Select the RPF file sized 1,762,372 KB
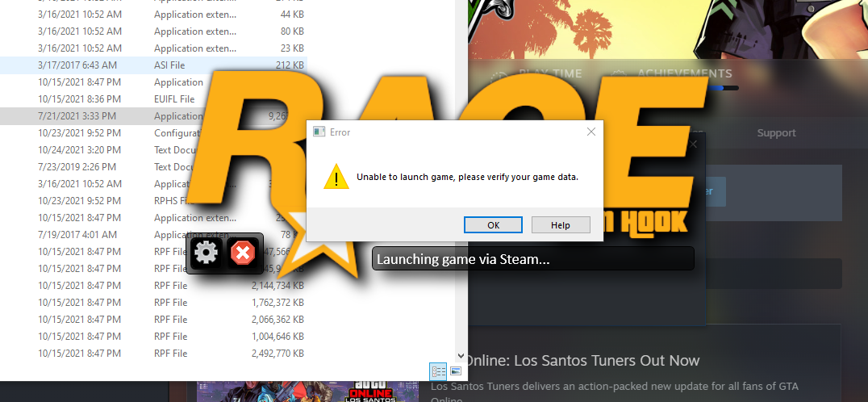The width and height of the screenshot is (868, 402). click(153, 303)
